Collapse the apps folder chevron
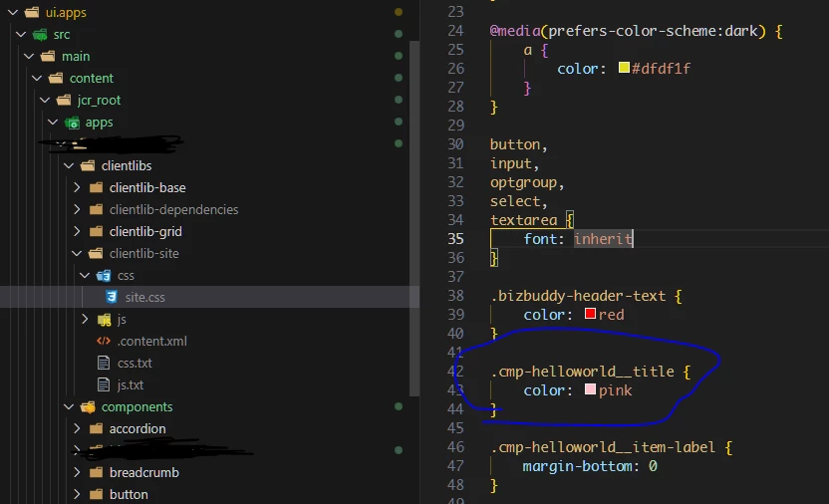 (53, 122)
